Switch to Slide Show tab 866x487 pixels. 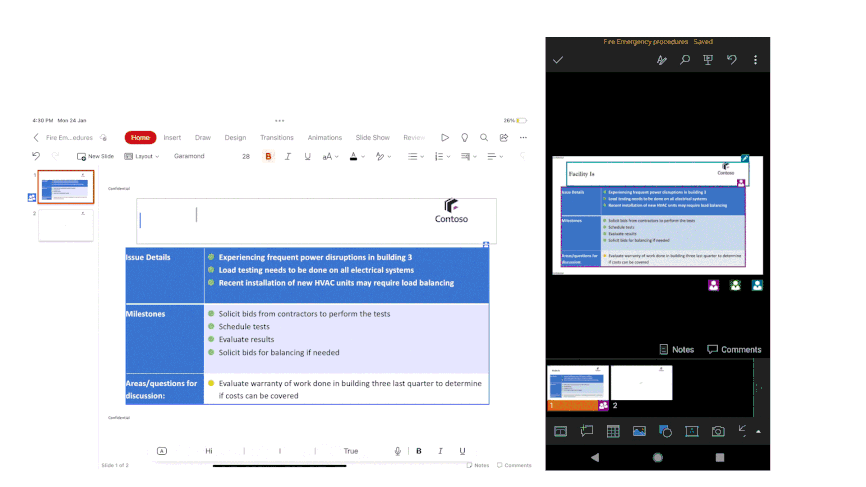[x=373, y=137]
